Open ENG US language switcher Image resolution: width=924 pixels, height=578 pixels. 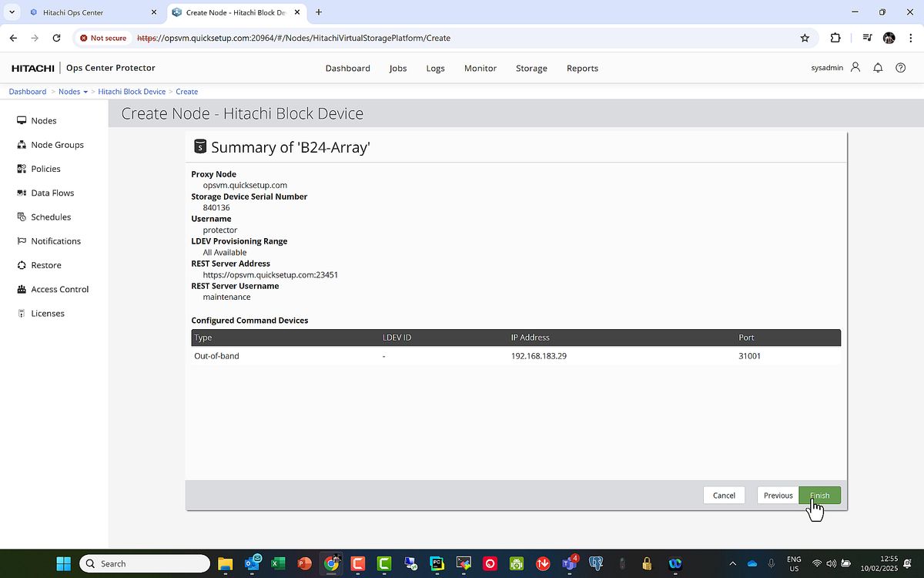click(794, 563)
